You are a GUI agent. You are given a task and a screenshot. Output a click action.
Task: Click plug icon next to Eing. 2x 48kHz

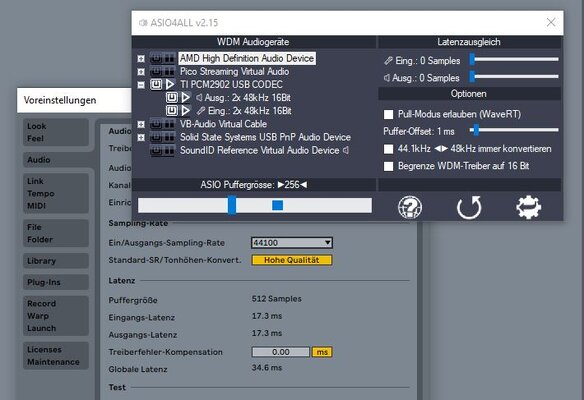201,111
